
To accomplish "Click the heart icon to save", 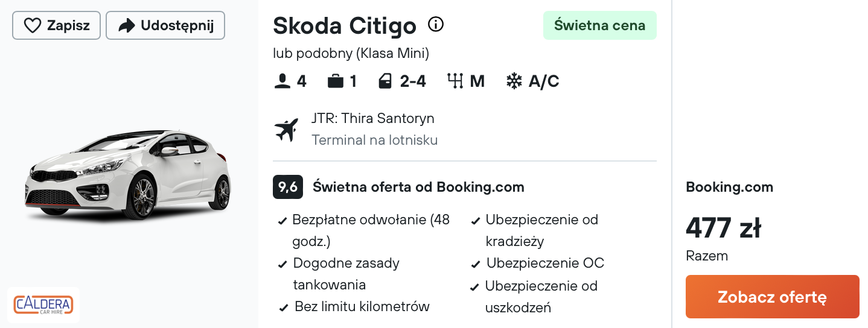I will click(x=32, y=25).
